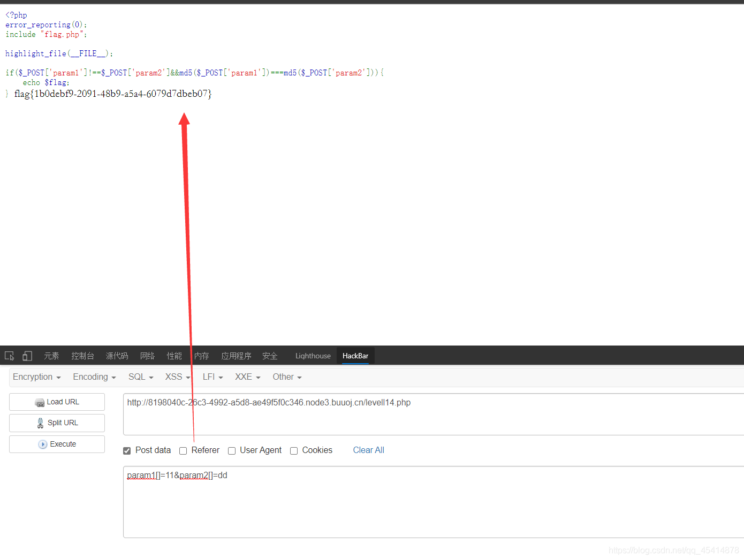Image resolution: width=744 pixels, height=560 pixels.
Task: Click the Split URL button
Action: pos(57,423)
